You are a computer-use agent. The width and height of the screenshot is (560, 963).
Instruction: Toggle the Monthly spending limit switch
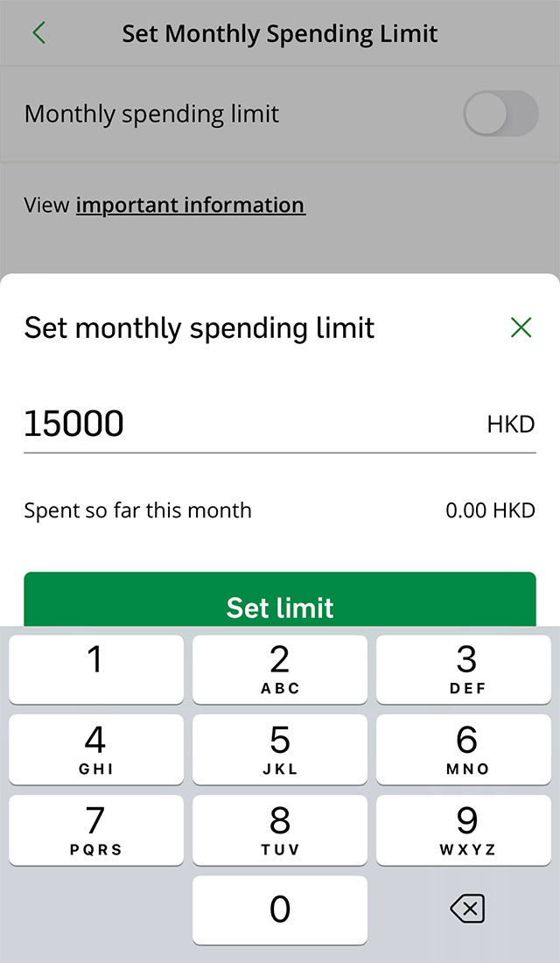[x=500, y=114]
